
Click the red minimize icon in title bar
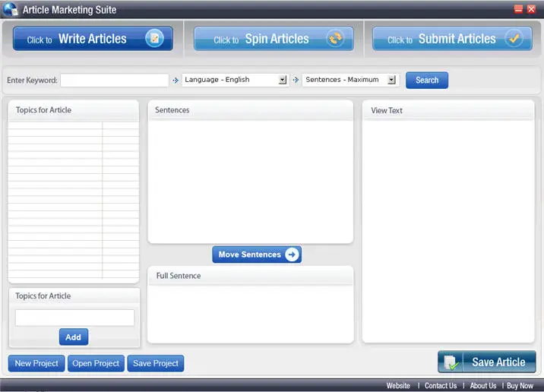pos(518,9)
